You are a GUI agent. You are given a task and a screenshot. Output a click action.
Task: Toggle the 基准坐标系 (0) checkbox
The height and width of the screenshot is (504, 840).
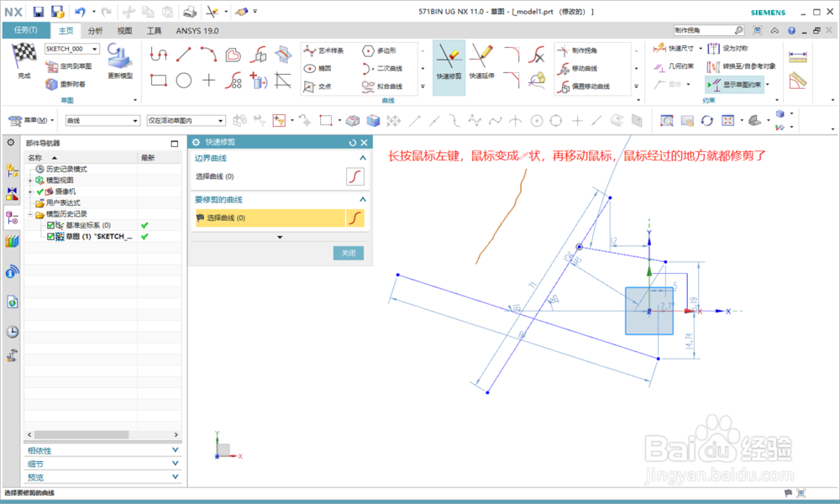50,225
